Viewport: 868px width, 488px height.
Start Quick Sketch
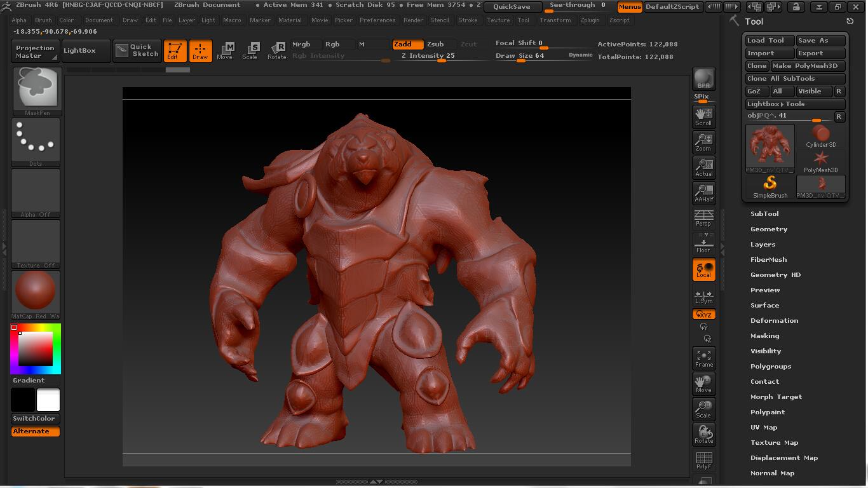[138, 51]
